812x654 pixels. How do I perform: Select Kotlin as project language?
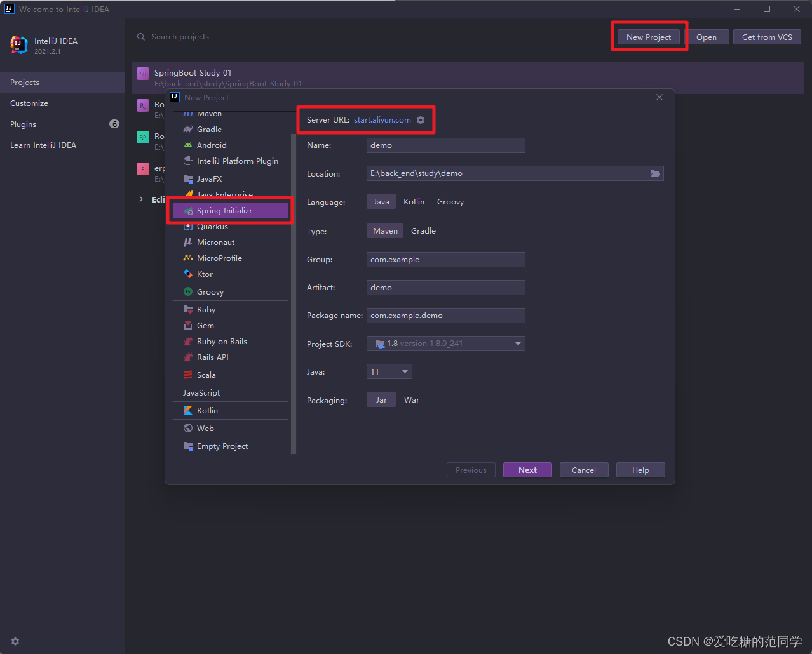[x=414, y=202]
